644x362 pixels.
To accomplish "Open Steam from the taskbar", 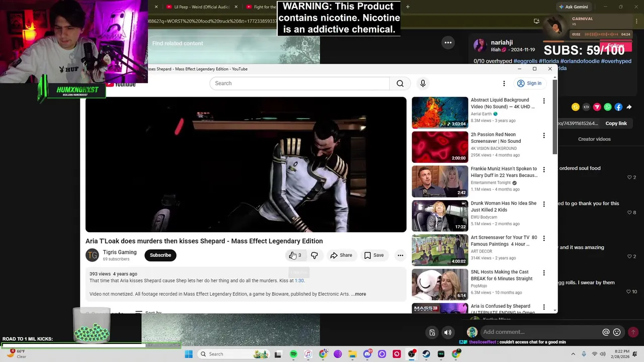I will pyautogui.click(x=426, y=354).
